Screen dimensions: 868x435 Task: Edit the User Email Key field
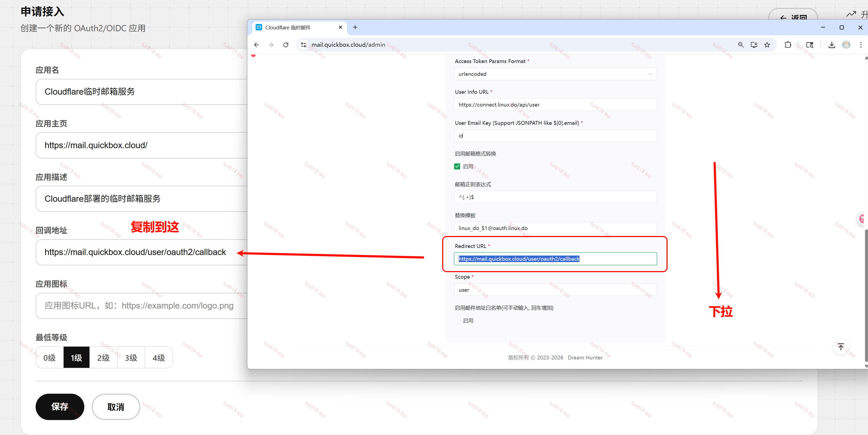(555, 135)
